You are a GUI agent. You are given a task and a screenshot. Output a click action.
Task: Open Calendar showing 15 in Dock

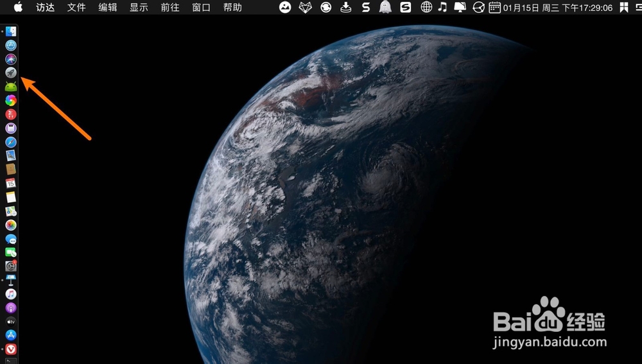point(11,184)
